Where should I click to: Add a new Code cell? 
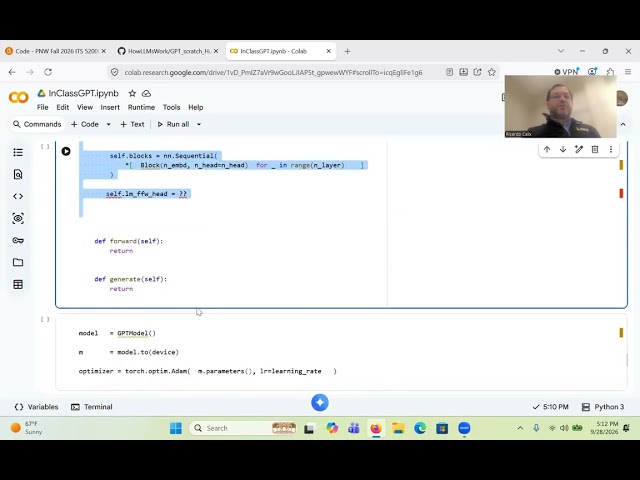point(85,124)
